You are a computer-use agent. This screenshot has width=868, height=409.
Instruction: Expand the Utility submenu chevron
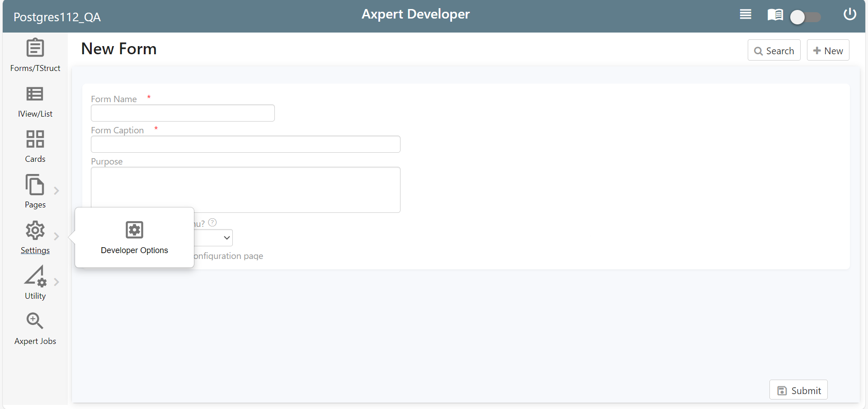pyautogui.click(x=57, y=282)
